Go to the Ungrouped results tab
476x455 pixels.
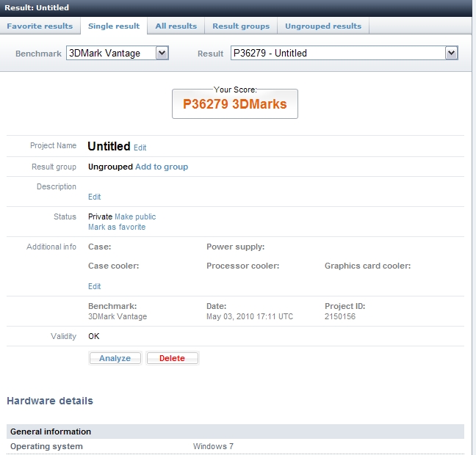(323, 26)
